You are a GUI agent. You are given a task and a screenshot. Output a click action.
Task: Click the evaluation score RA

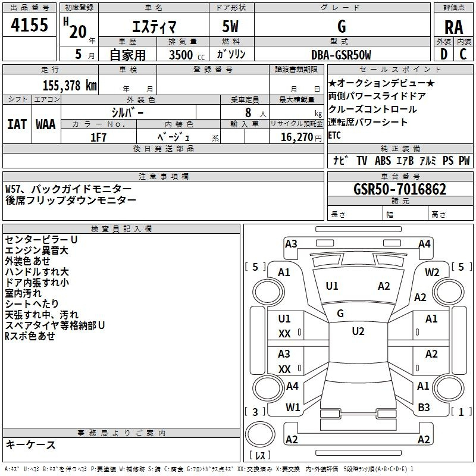453,27
